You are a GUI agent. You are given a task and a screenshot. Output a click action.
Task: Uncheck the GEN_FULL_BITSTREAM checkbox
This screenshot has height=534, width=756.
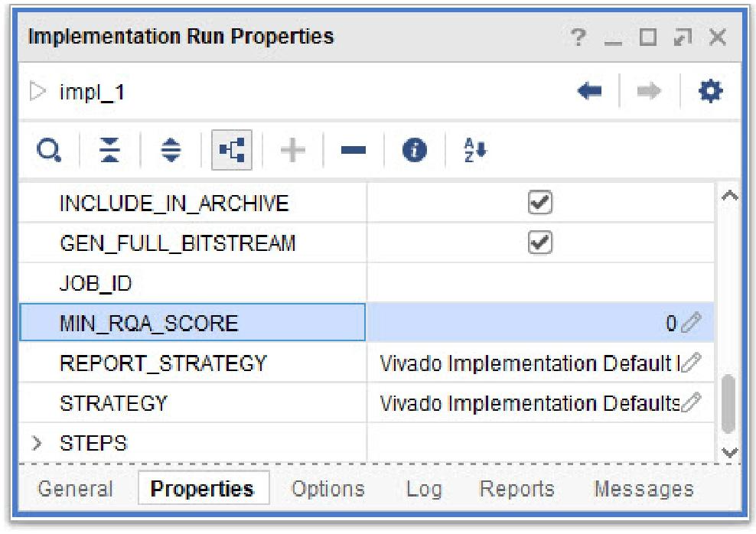pyautogui.click(x=540, y=242)
